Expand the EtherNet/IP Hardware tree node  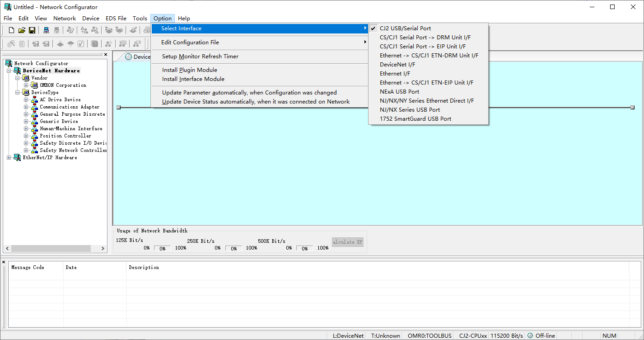coord(9,157)
